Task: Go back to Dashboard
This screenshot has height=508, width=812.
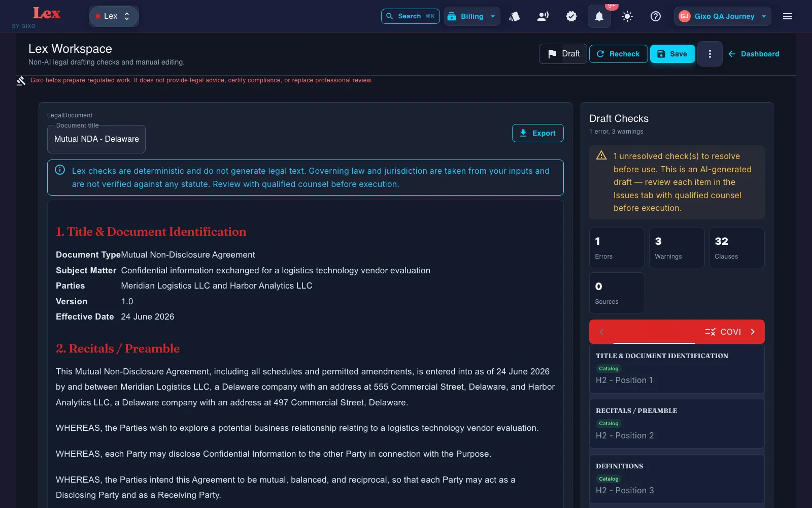Action: (754, 54)
